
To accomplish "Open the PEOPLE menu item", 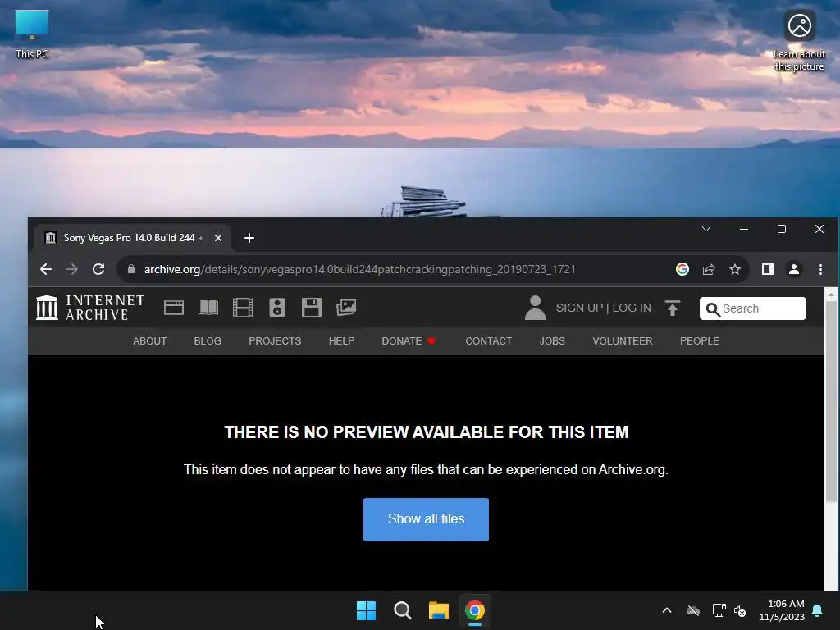I will (700, 341).
